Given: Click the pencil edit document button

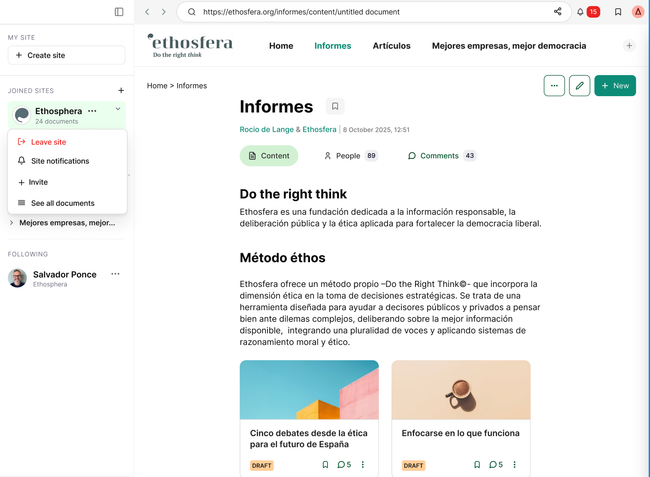Looking at the screenshot, I should pos(579,86).
